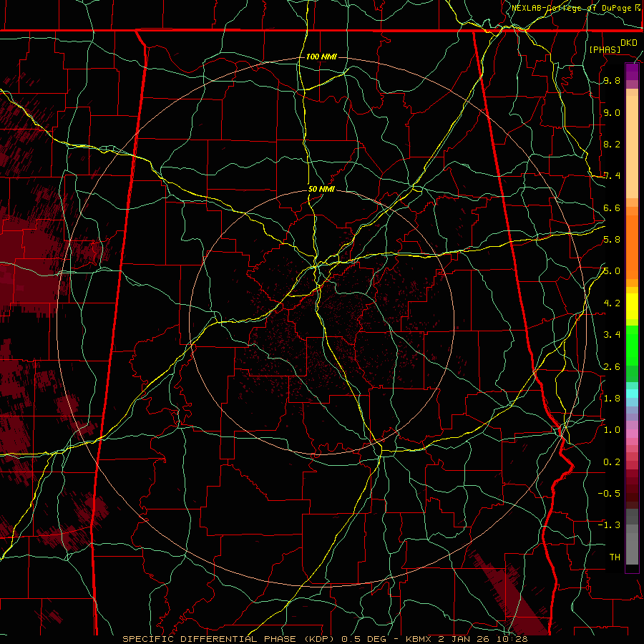Select the 1.0 value on the color scale

coord(612,430)
